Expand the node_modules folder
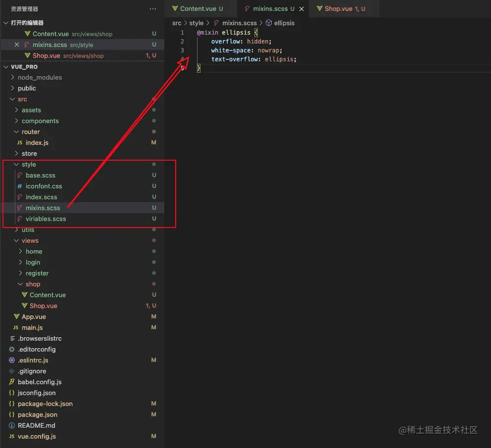491x448 pixels. 12,77
